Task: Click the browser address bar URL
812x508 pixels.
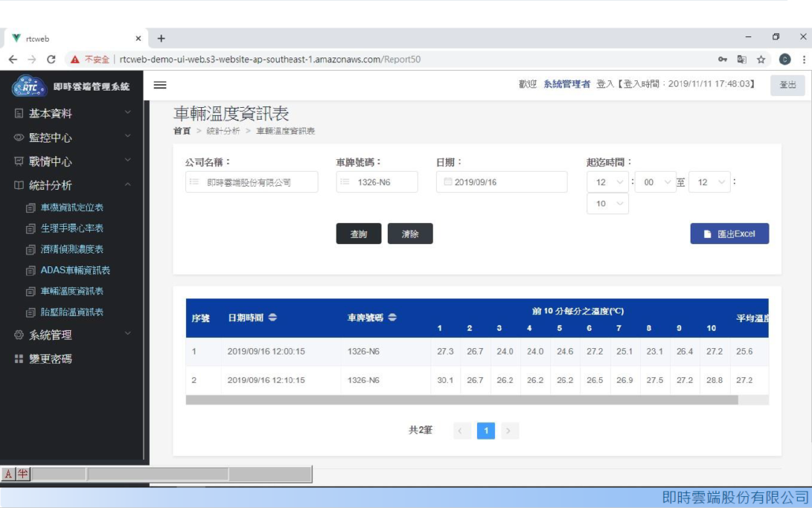Action: pyautogui.click(x=270, y=60)
